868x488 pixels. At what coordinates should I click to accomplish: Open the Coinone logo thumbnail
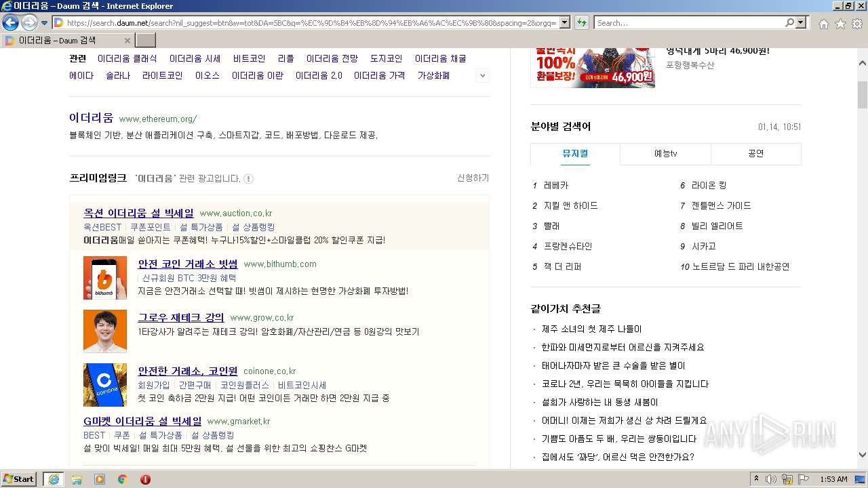click(105, 385)
